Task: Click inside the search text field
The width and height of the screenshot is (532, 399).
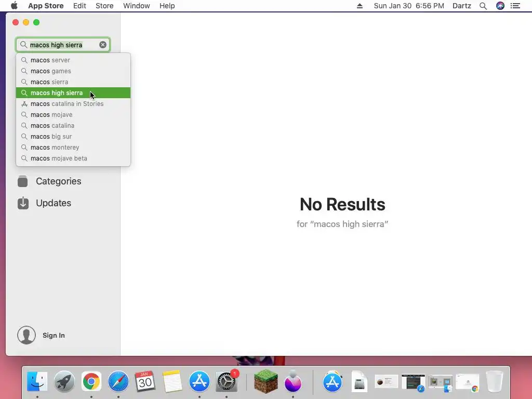Action: [x=63, y=45]
